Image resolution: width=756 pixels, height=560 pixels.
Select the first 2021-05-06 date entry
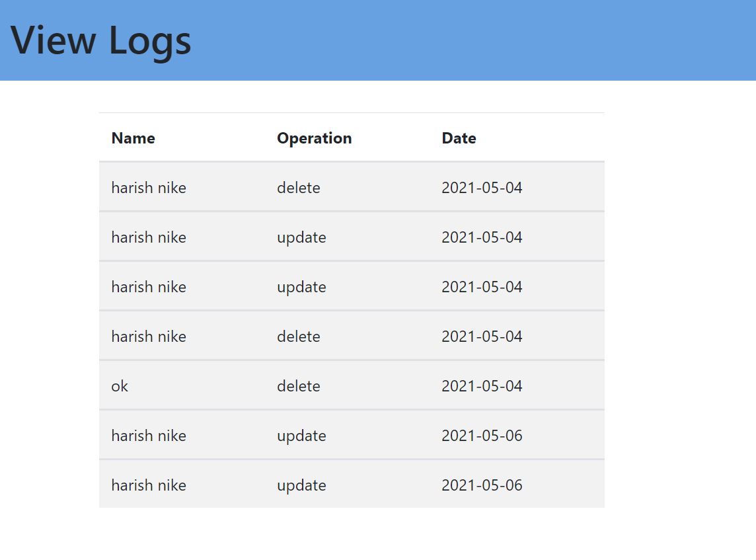(x=482, y=436)
